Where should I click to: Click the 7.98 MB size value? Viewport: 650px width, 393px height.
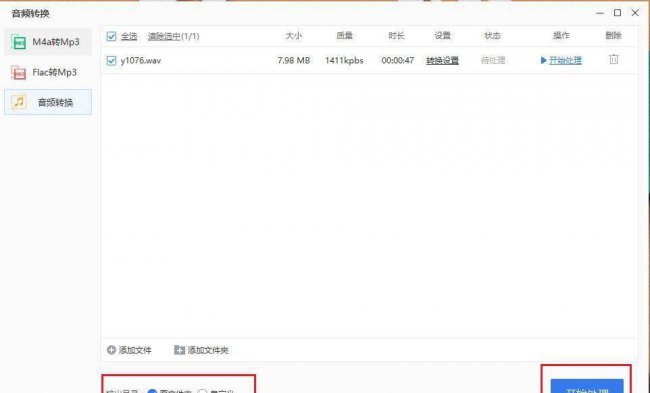click(293, 61)
